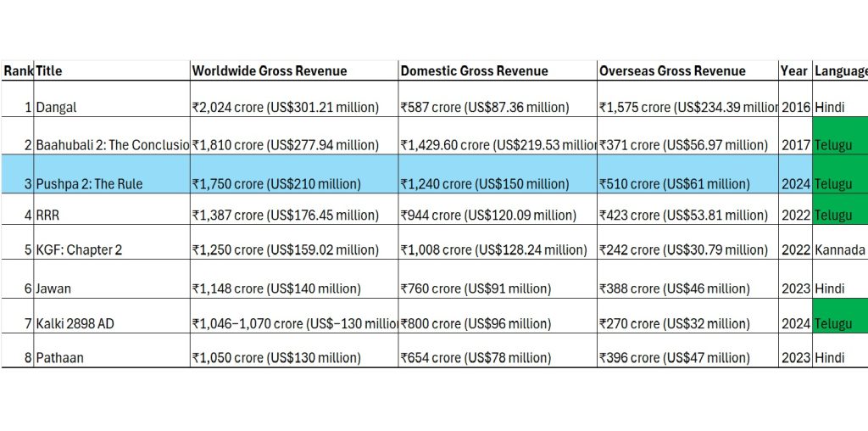Click ₹396 crore overseas gross cell

[x=687, y=350]
